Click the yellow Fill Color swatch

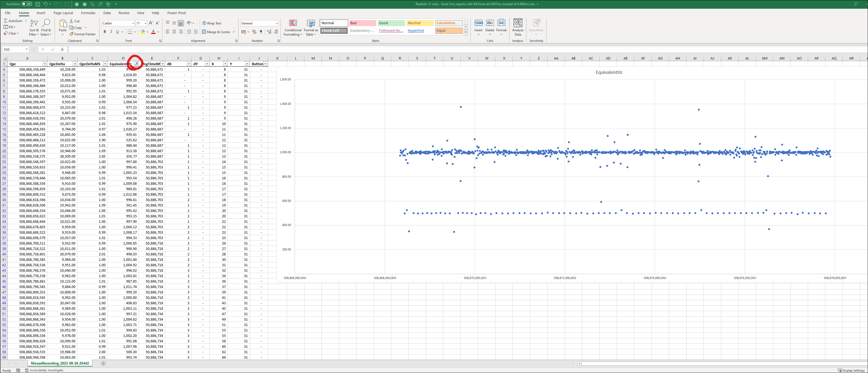(x=142, y=32)
